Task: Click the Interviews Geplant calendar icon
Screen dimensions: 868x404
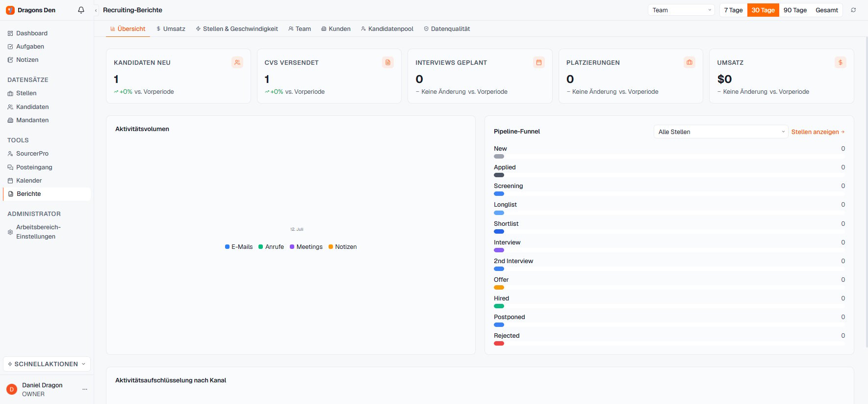Action: pos(539,62)
